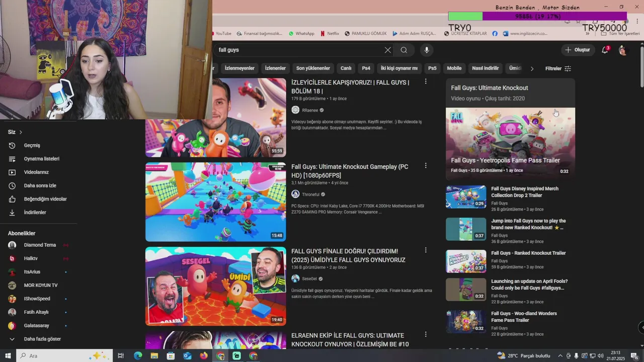Select the İzlenmeyenler filter chip
This screenshot has height=362, width=644.
tap(239, 68)
